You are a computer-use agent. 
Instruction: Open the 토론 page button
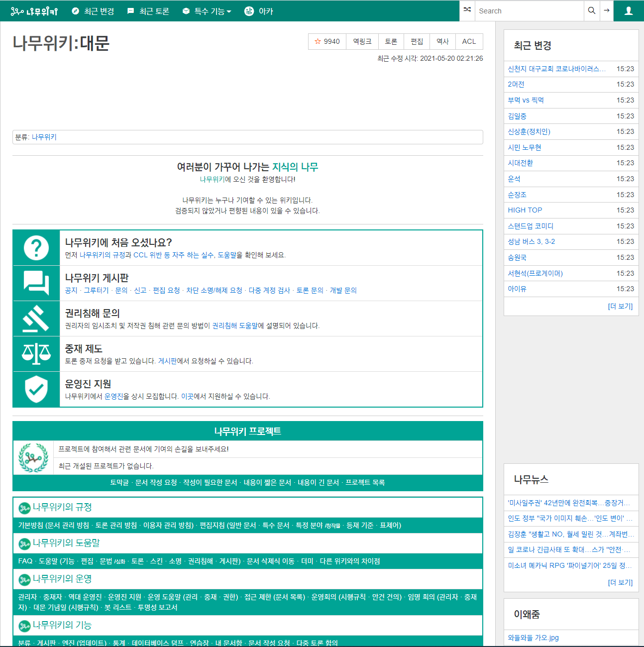click(391, 41)
